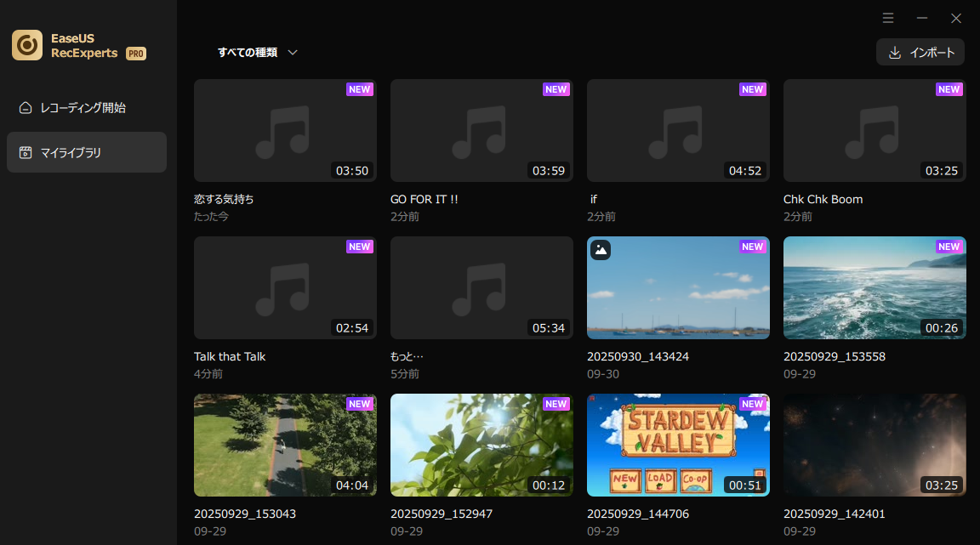Select the Chk Chk Boom audio thumbnail
The image size is (980, 545).
pos(875,130)
